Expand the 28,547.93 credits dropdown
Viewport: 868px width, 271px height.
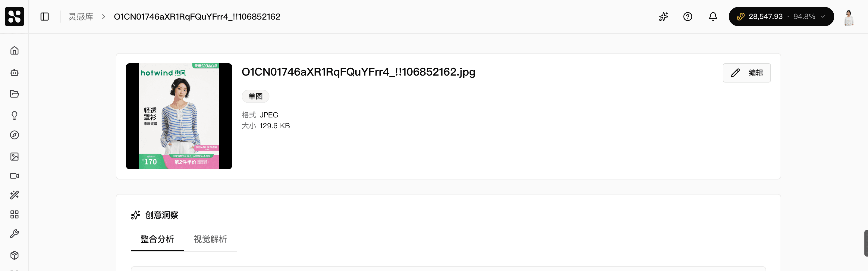click(x=781, y=17)
